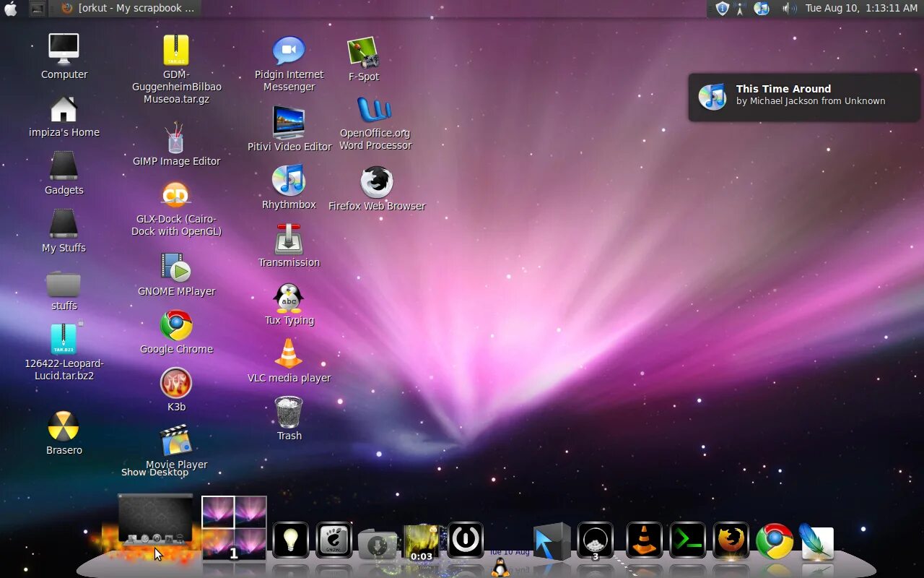Open the terminal from the dock
Viewport: 924px width, 578px height.
point(687,540)
